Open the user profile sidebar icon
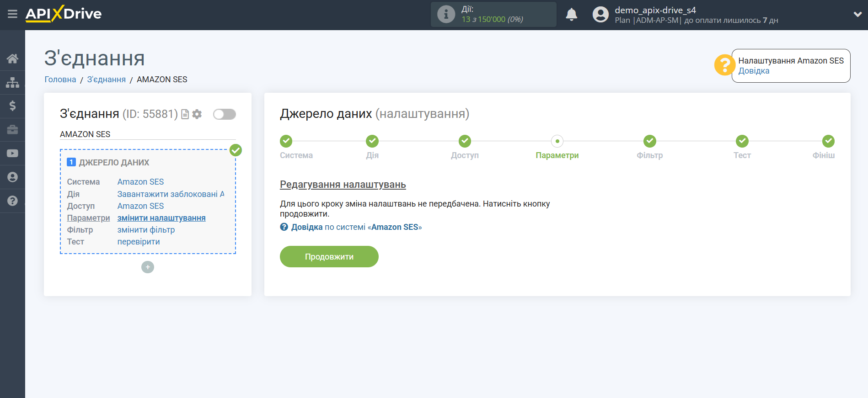Image resolution: width=868 pixels, height=398 pixels. coord(12,177)
